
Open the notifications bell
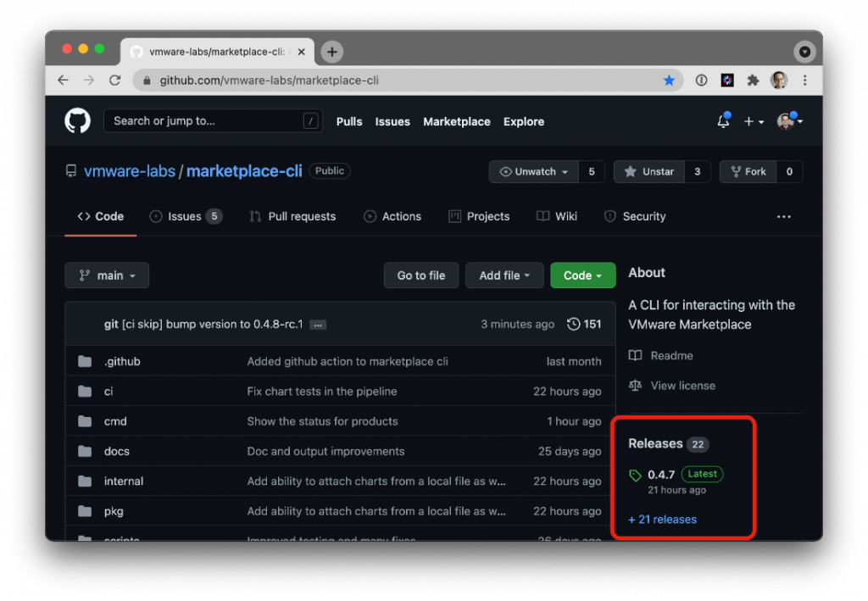click(x=723, y=121)
